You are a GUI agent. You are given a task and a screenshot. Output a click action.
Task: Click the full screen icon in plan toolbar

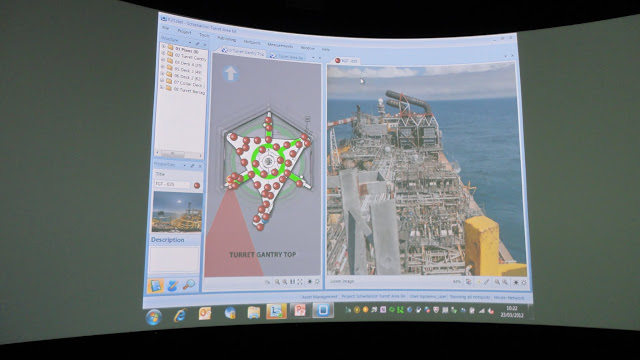300,282
